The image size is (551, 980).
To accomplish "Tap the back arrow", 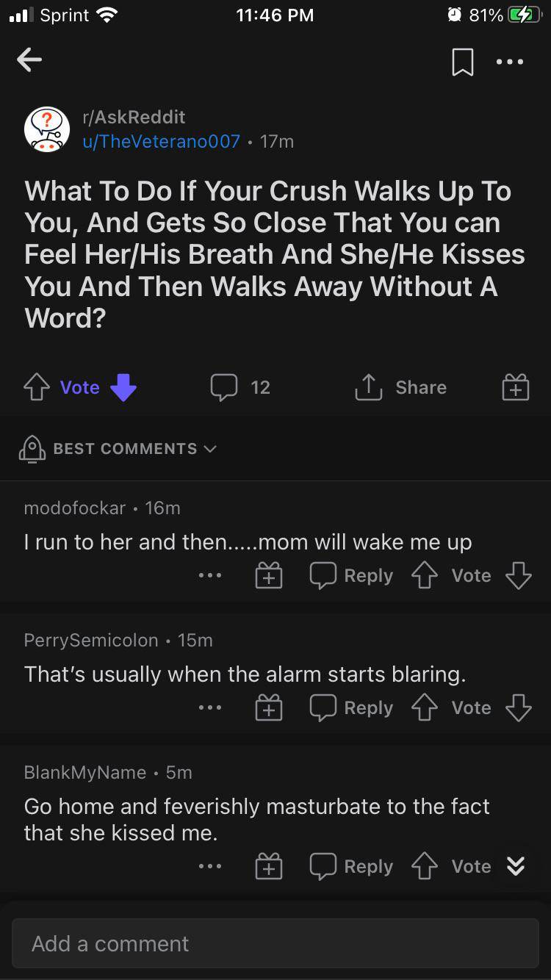I will pyautogui.click(x=29, y=61).
